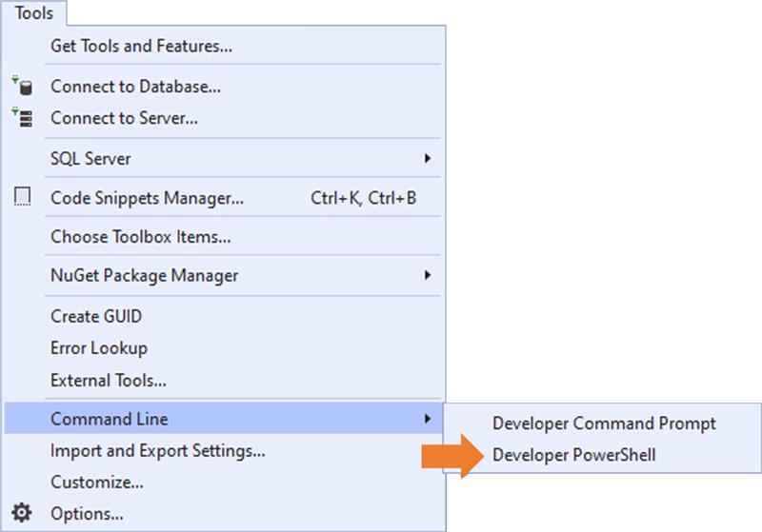
Task: Launch Developer Command Prompt
Action: 604,424
